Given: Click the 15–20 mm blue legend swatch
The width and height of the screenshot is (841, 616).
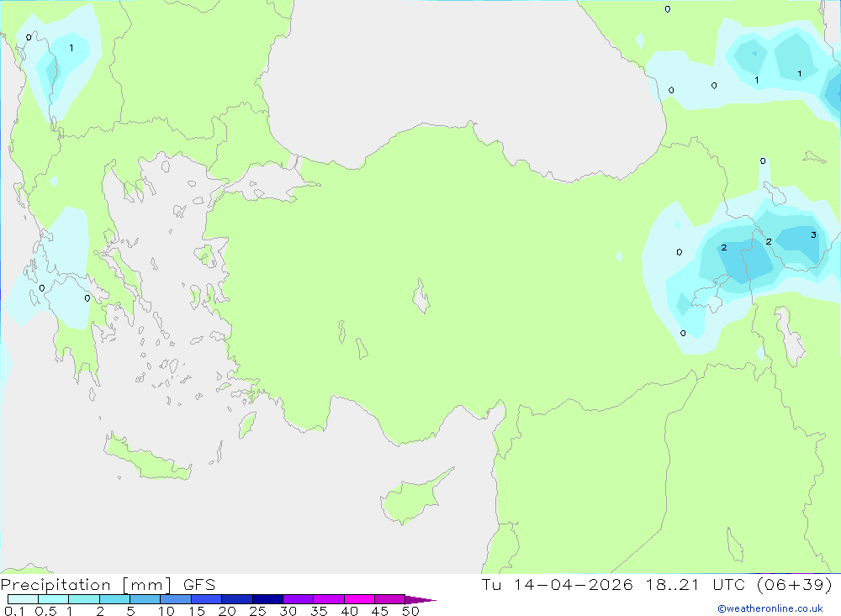Looking at the screenshot, I should click(207, 599).
